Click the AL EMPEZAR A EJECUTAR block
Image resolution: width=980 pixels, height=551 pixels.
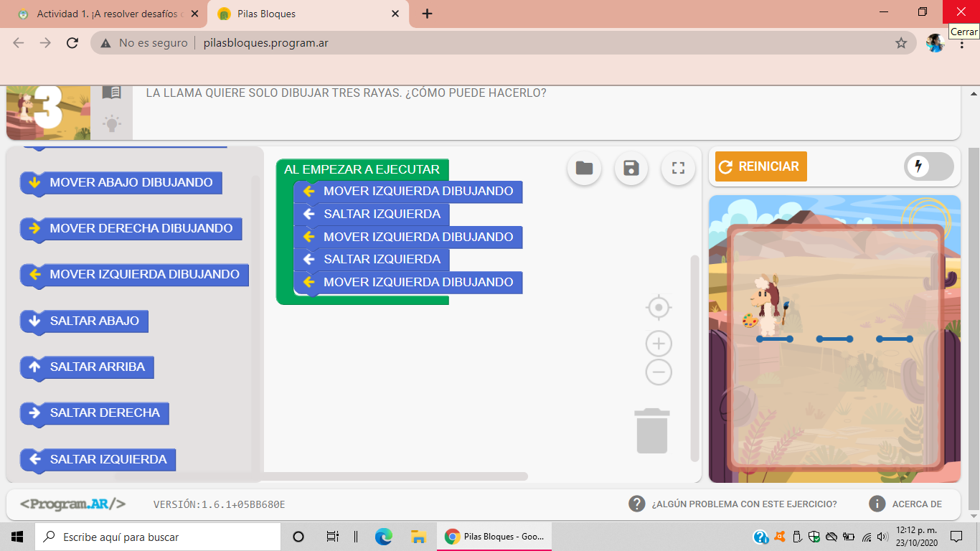tap(362, 170)
